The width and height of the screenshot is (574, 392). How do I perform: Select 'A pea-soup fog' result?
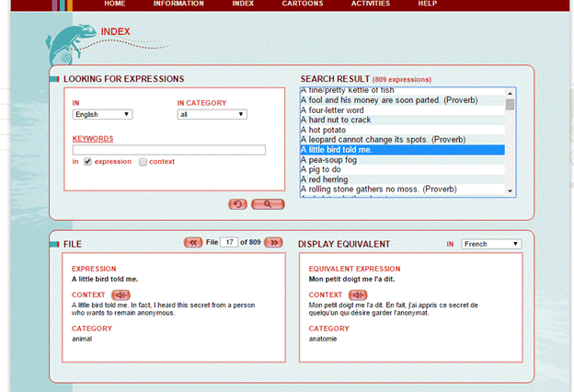402,160
